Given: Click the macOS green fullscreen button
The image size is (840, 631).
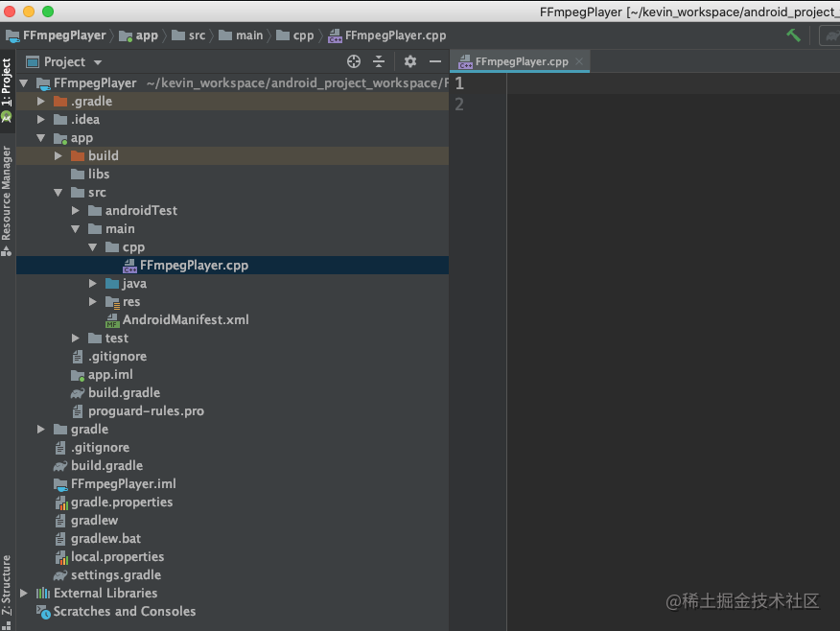Looking at the screenshot, I should click(48, 12).
